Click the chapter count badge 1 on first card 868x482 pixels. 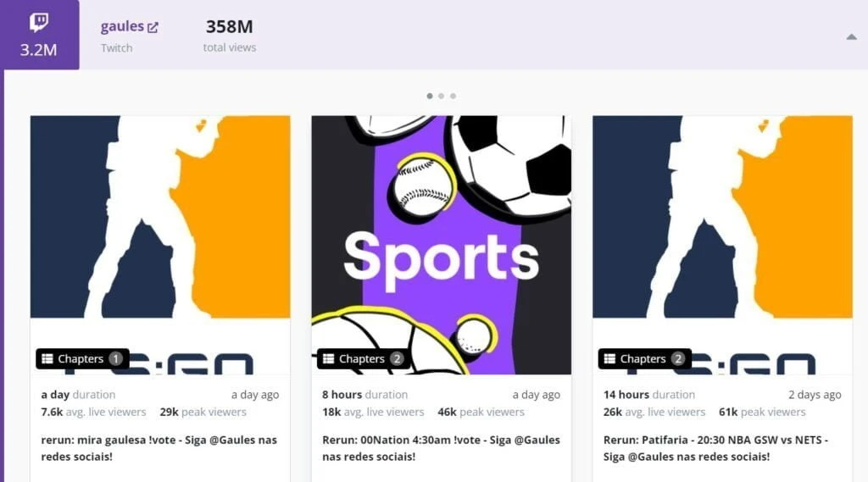click(x=115, y=358)
